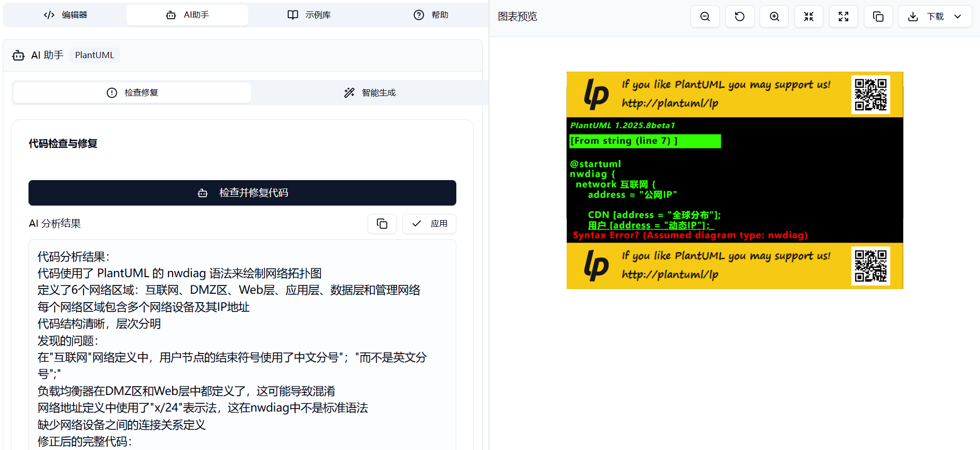Select the AI助手 tab
The image size is (980, 450).
click(187, 15)
